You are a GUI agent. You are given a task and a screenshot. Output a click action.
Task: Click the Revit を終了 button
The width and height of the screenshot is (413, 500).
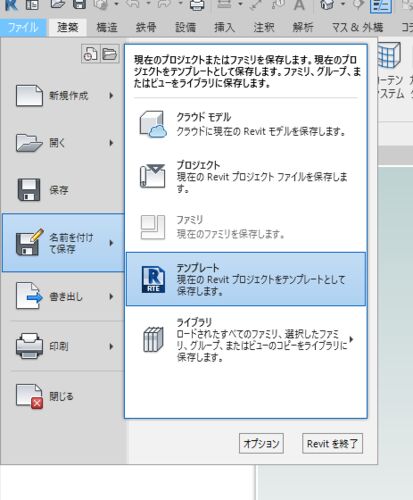(332, 443)
